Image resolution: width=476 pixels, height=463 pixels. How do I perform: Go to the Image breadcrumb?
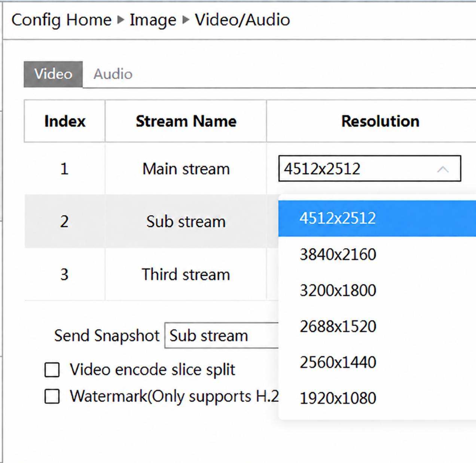153,20
